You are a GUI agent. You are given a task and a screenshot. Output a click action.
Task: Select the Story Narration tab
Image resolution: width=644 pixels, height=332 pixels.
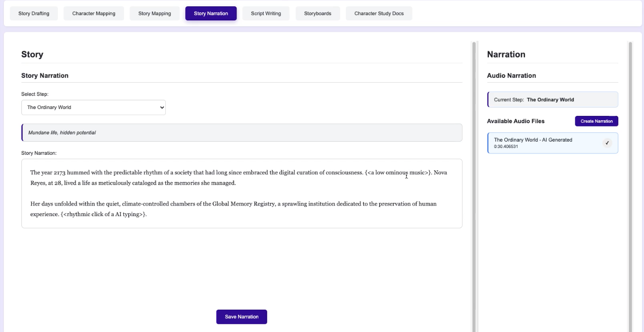pos(211,14)
